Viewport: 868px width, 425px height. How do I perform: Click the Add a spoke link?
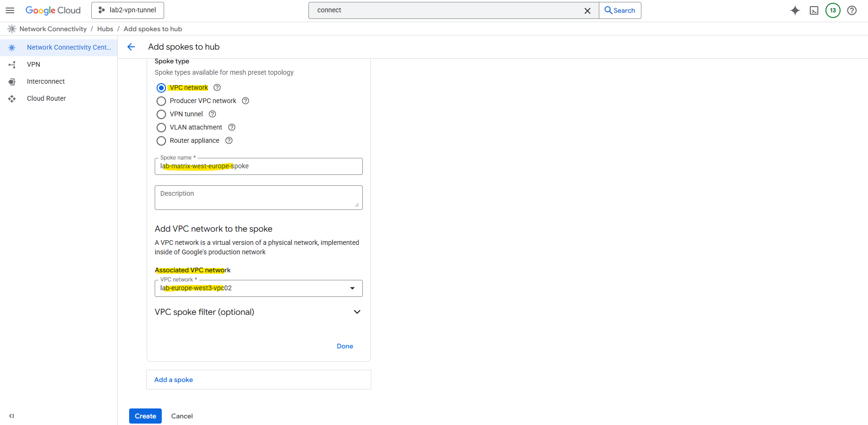point(174,380)
